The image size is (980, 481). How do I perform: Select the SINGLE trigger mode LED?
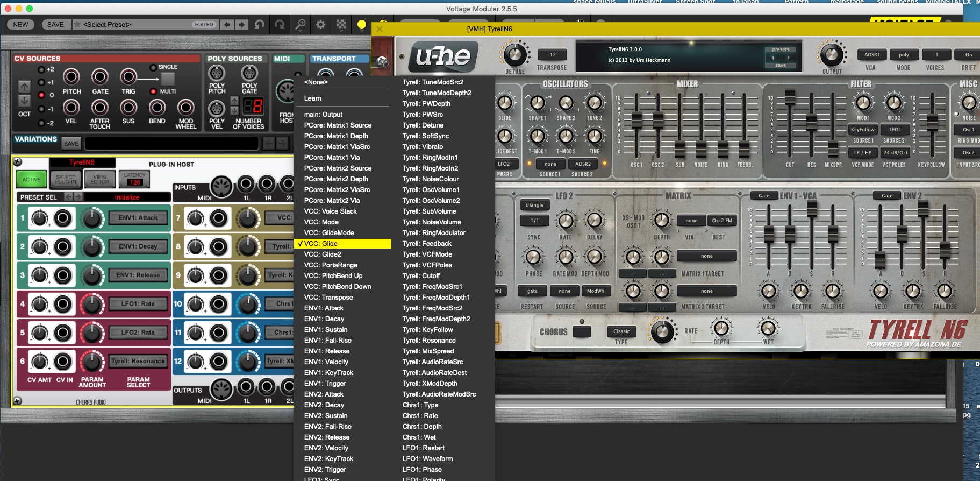click(153, 67)
